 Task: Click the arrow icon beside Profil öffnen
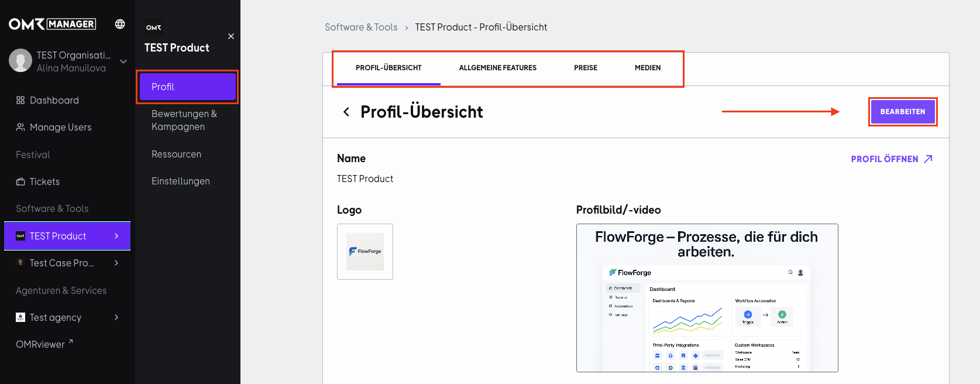[928, 159]
